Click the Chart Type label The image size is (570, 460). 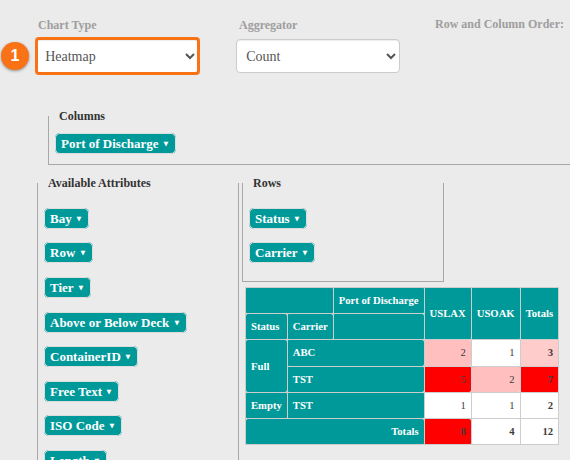tap(67, 25)
